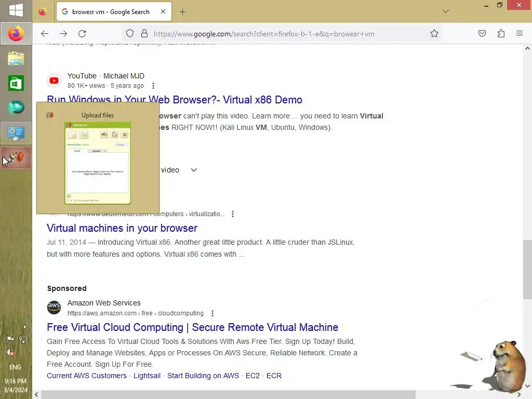Open the Upload files window preview

[98, 158]
